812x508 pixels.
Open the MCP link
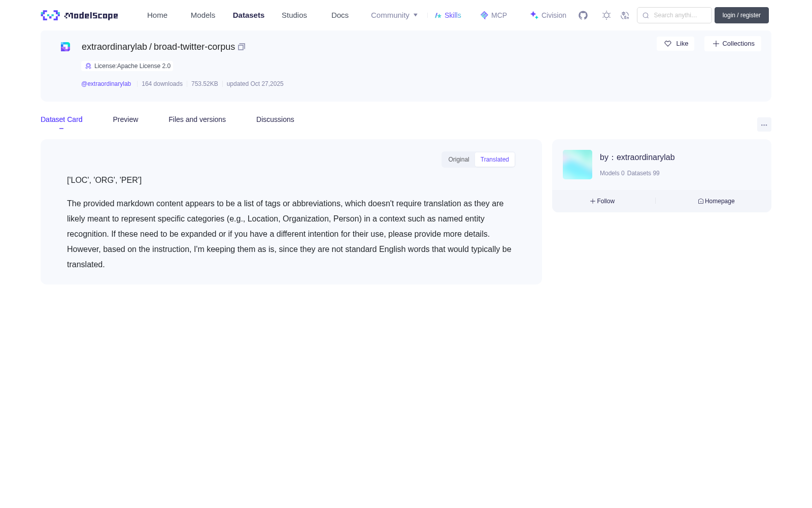point(494,15)
